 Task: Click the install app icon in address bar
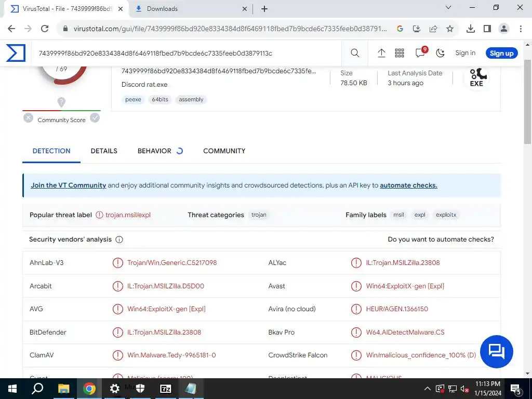pos(417,29)
